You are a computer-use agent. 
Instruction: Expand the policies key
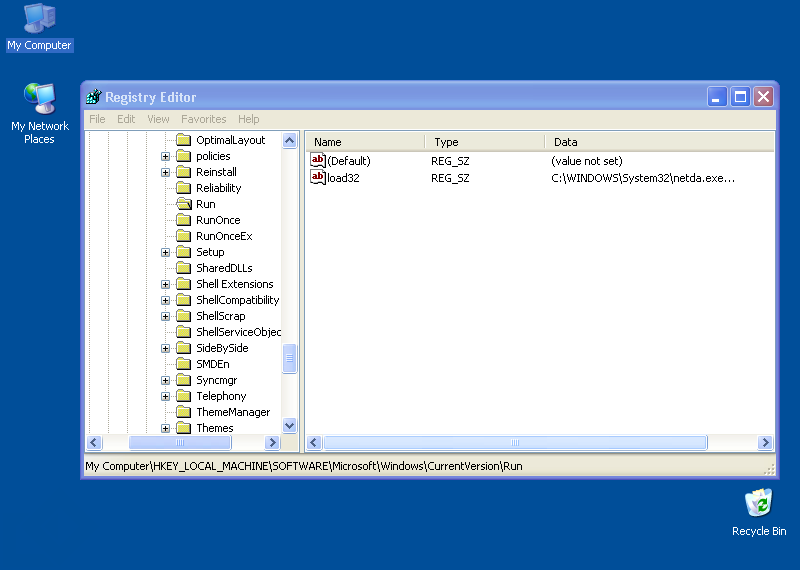tap(165, 156)
